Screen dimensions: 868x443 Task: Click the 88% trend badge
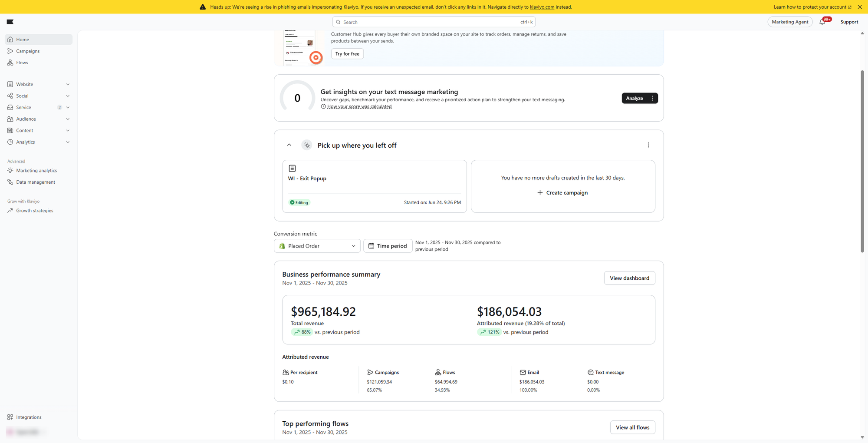pos(302,332)
